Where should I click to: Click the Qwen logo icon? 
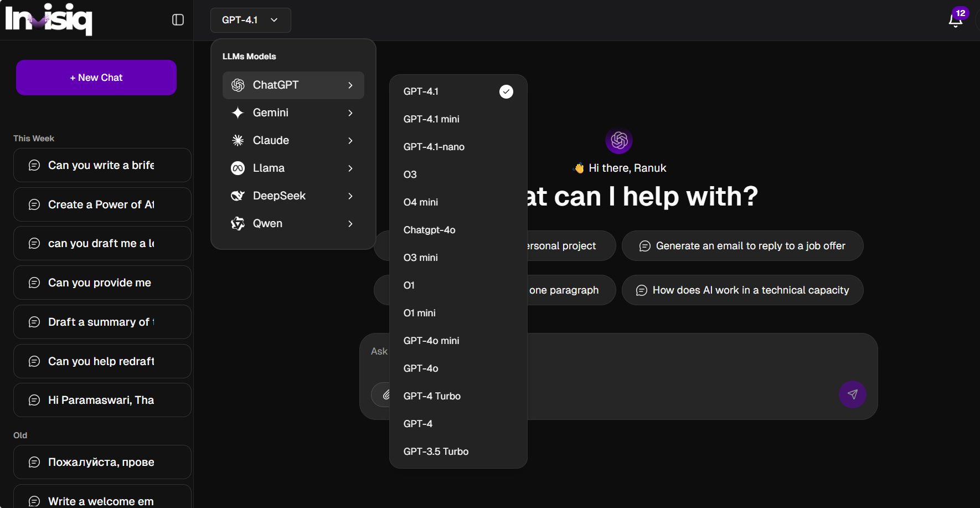click(x=238, y=224)
